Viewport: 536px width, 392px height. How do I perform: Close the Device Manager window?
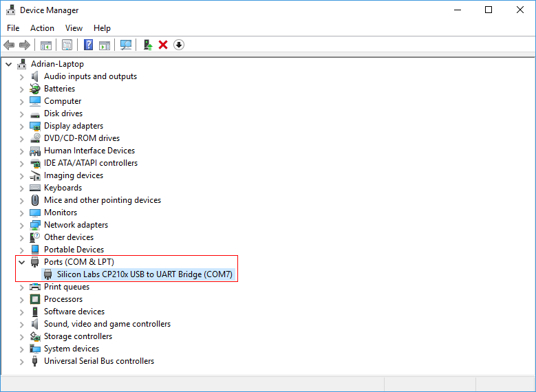[520, 10]
